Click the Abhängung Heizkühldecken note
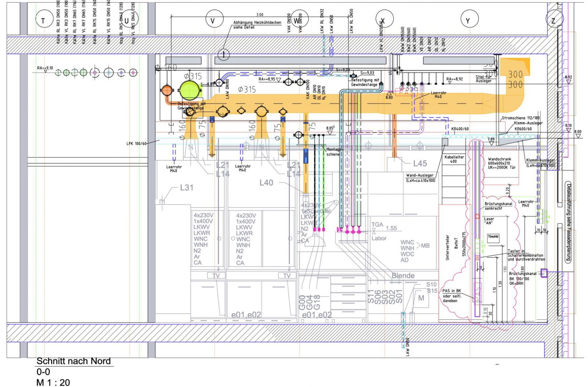This screenshot has height=387, width=588. (257, 25)
